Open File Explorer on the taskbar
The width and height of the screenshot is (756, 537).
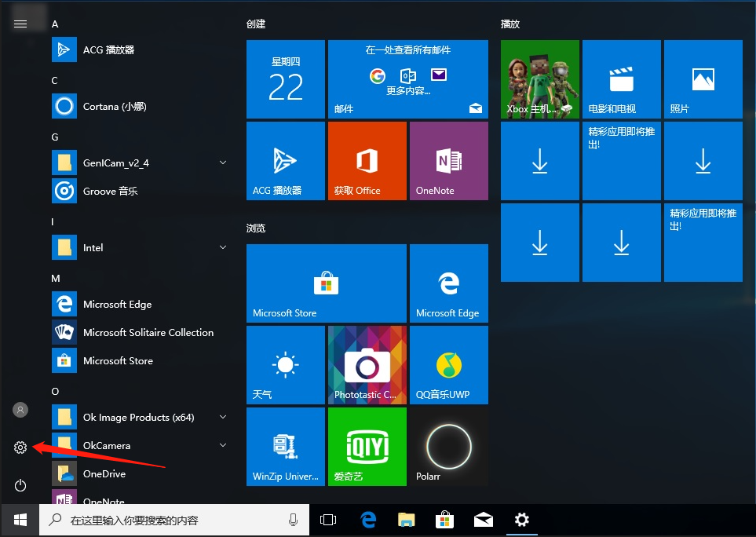[x=407, y=520]
